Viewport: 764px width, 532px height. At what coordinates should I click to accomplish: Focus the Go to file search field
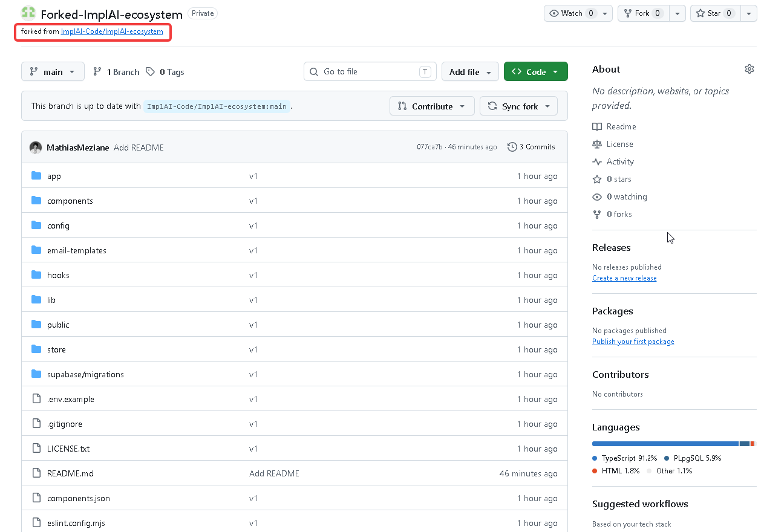click(370, 71)
